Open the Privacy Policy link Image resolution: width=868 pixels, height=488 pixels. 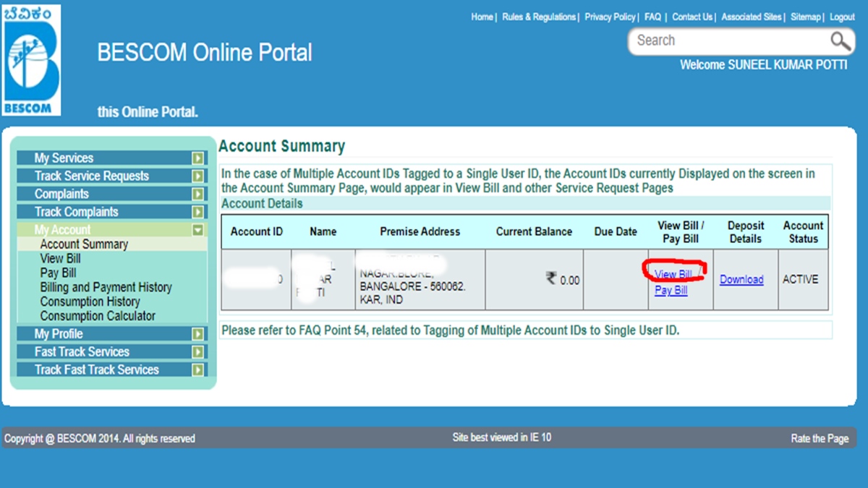[610, 17]
